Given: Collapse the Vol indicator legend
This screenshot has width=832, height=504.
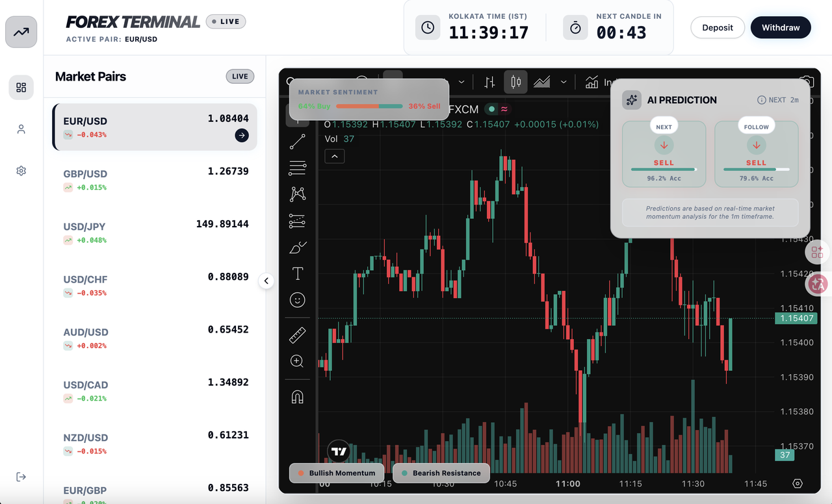Looking at the screenshot, I should click(334, 156).
